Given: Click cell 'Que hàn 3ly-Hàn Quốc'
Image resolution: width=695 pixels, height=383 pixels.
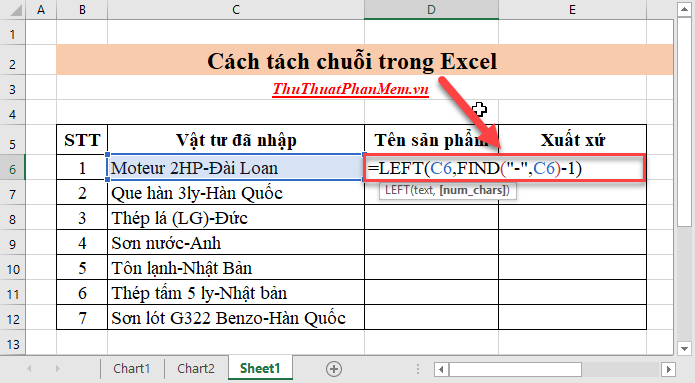Looking at the screenshot, I should (236, 193).
